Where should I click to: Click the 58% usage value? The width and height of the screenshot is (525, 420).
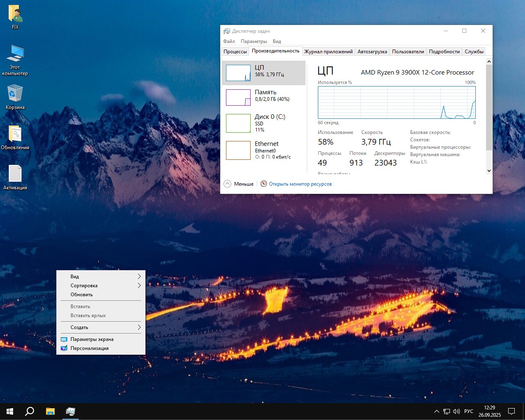click(326, 142)
